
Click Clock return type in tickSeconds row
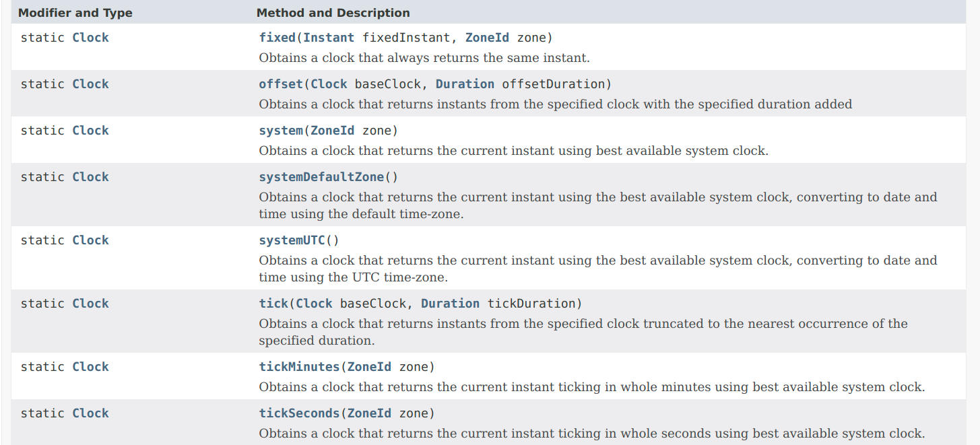90,413
